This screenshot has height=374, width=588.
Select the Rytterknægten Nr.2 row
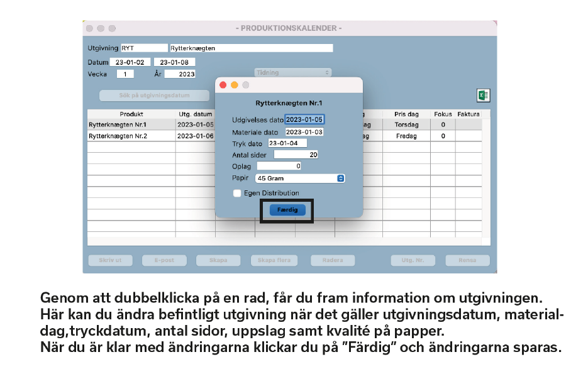click(131, 136)
